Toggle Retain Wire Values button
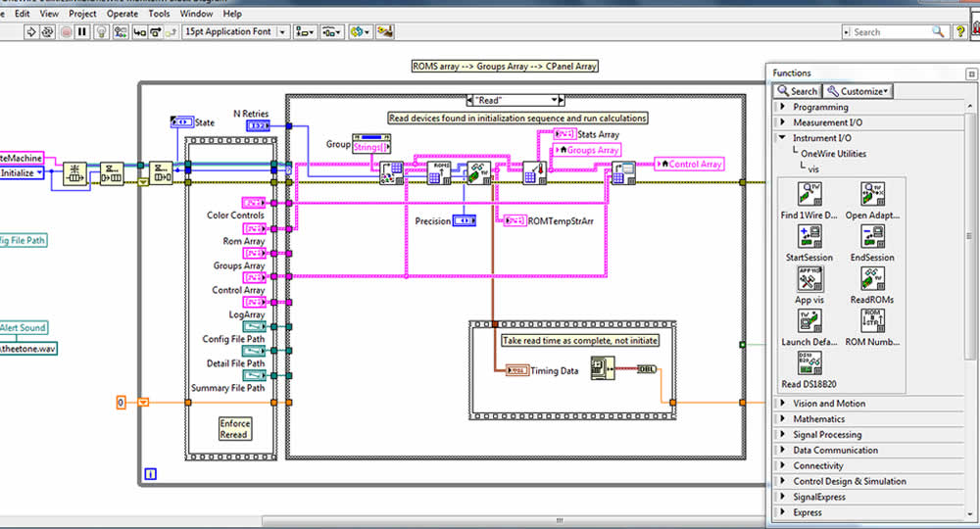Image resolution: width=980 pixels, height=529 pixels. 120,32
